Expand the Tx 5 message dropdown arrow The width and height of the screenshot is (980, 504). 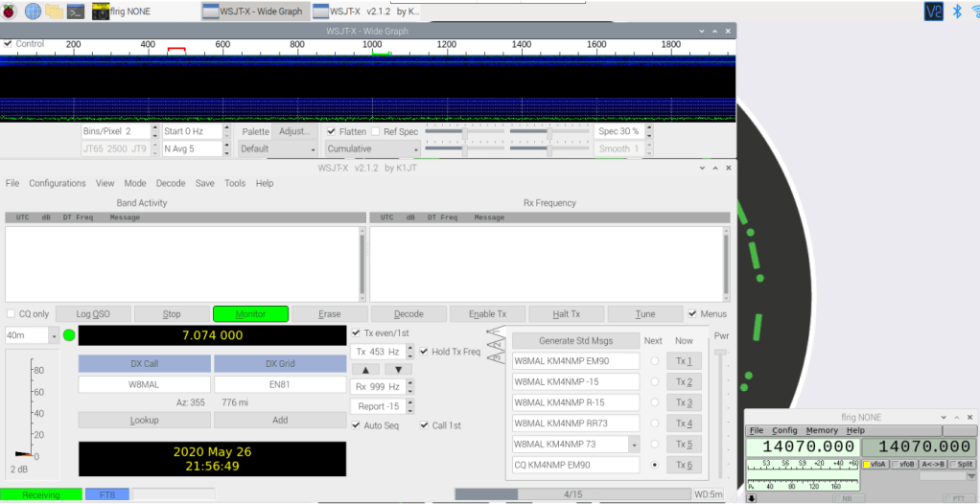click(633, 445)
